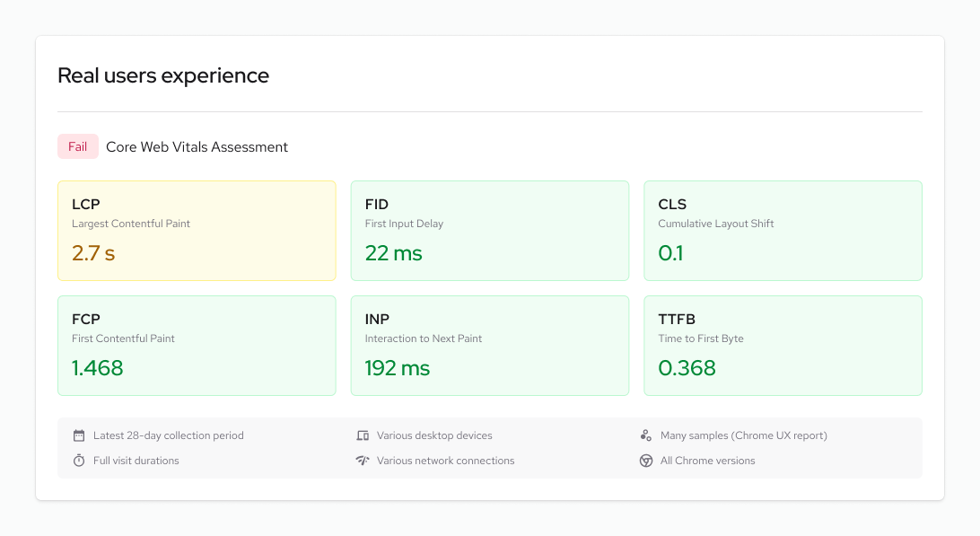Screen dimensions: 980x536
Task: Expand the INP metric card
Action: point(490,346)
